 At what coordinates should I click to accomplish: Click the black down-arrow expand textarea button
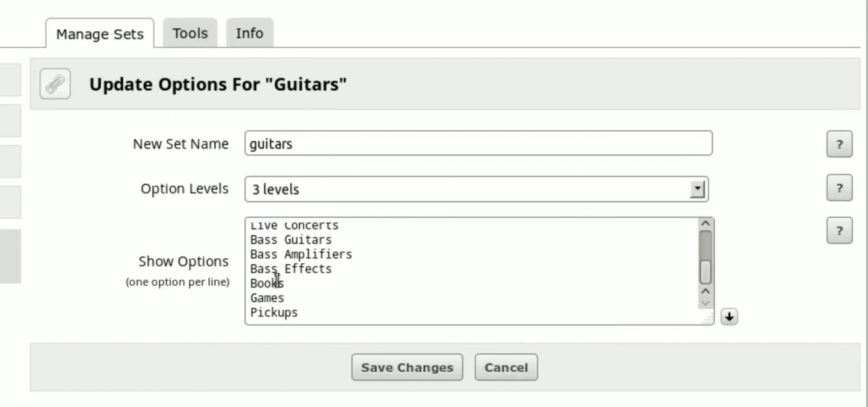729,317
